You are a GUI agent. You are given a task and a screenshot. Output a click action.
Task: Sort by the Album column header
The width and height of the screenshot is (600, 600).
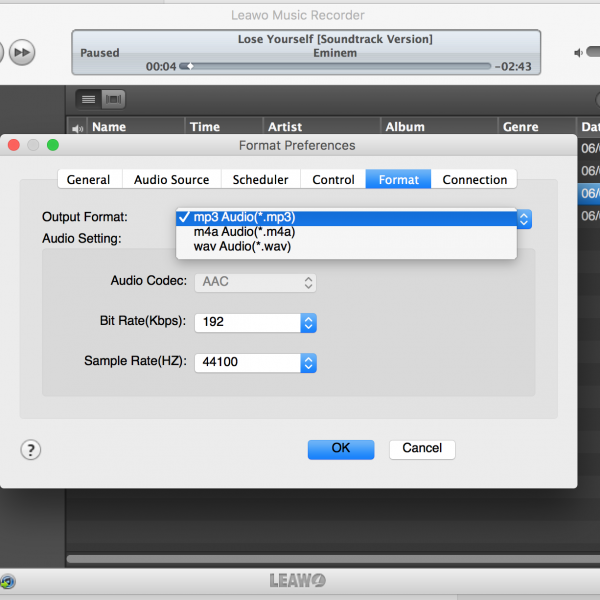pyautogui.click(x=439, y=127)
